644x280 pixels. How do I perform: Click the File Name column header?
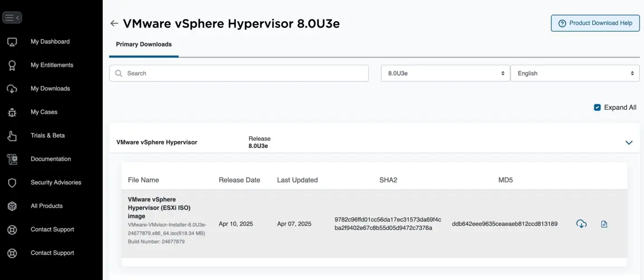tap(143, 180)
